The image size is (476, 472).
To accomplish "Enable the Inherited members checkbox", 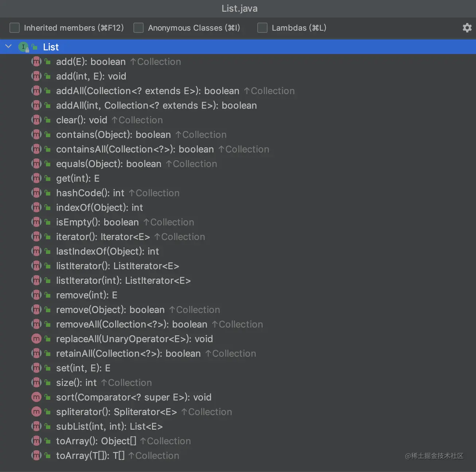I will [15, 28].
